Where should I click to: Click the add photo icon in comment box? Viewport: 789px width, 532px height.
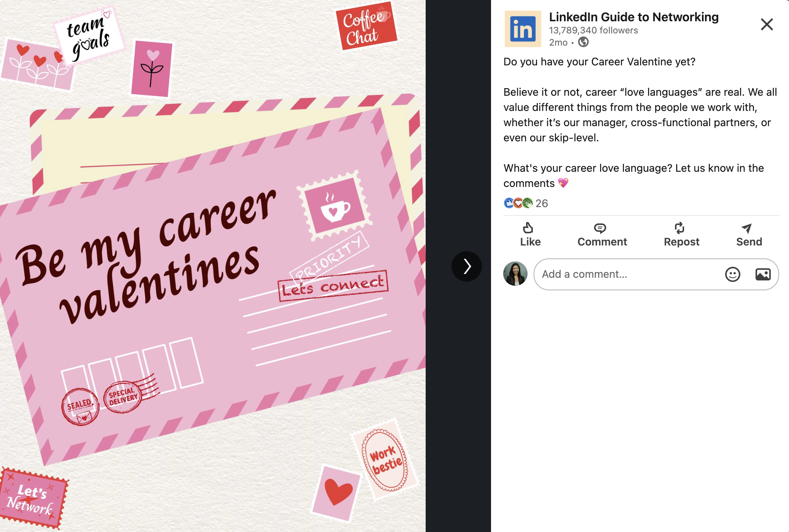[x=763, y=274]
